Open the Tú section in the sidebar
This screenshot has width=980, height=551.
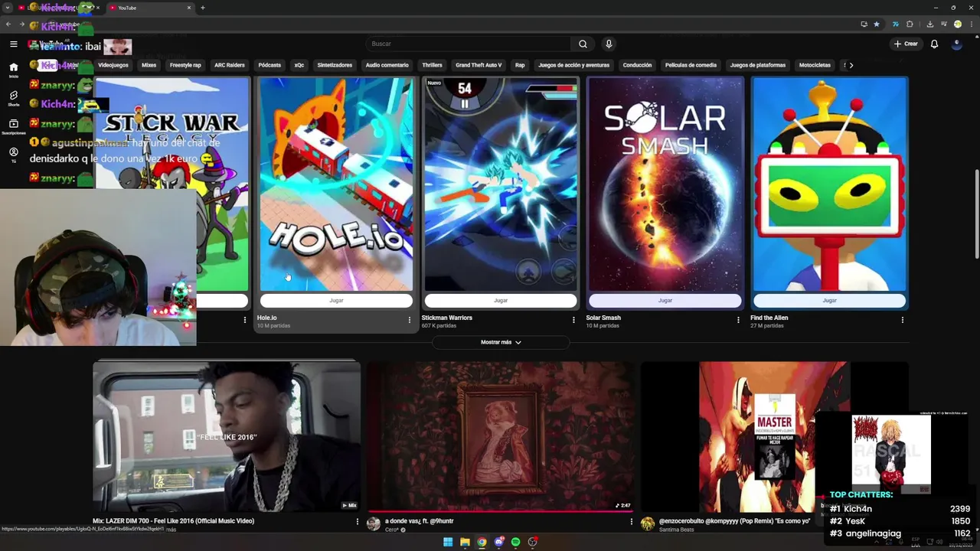tap(13, 155)
